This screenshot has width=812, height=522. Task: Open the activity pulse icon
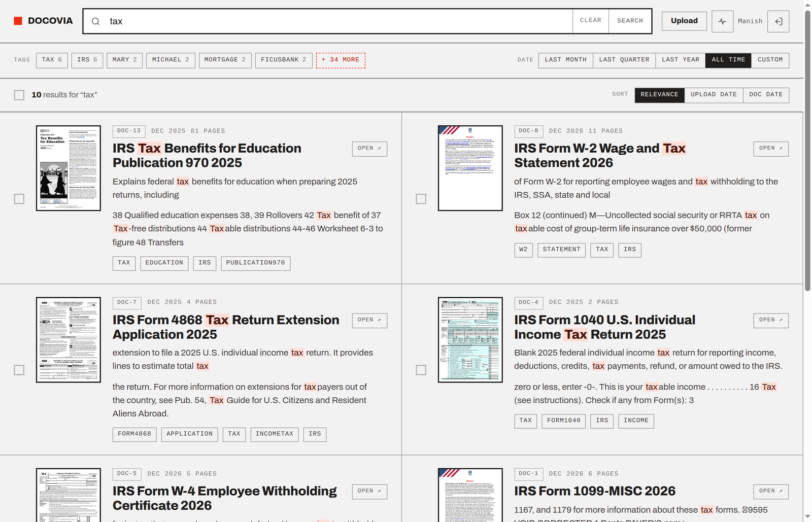(x=722, y=21)
